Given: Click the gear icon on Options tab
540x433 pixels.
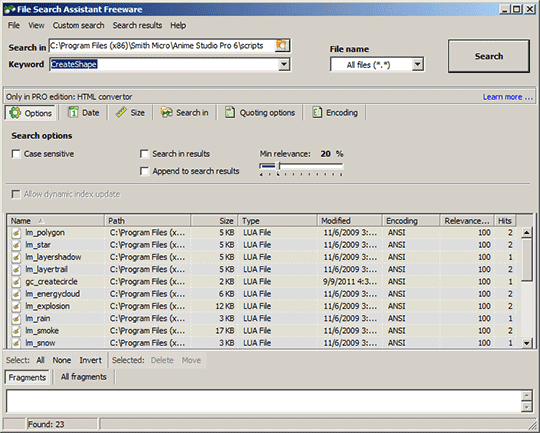Looking at the screenshot, I should click(x=15, y=113).
